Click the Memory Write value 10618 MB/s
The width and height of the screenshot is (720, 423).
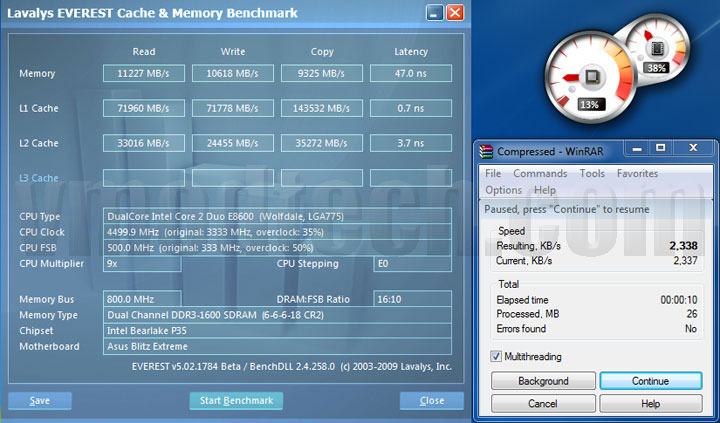point(233,73)
